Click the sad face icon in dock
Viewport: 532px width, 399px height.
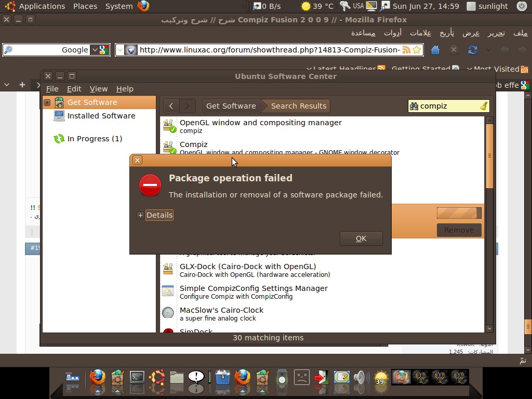(x=301, y=377)
